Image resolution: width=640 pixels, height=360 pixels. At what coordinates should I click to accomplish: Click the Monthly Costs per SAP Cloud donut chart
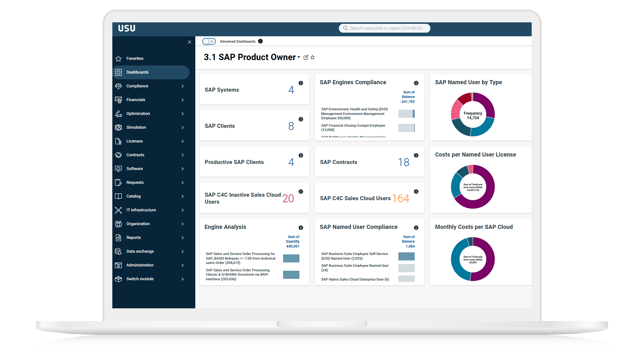pyautogui.click(x=473, y=259)
